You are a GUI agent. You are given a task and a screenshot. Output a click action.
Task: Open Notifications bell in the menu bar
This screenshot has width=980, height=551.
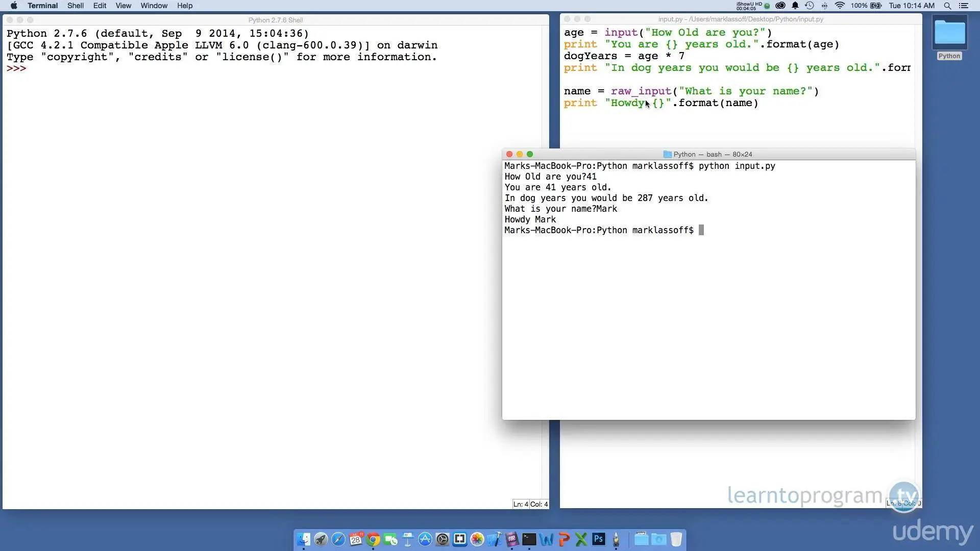click(x=795, y=6)
